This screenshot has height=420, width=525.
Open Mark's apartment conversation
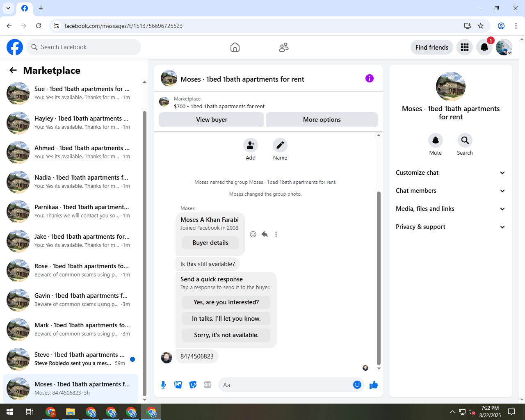(x=71, y=329)
